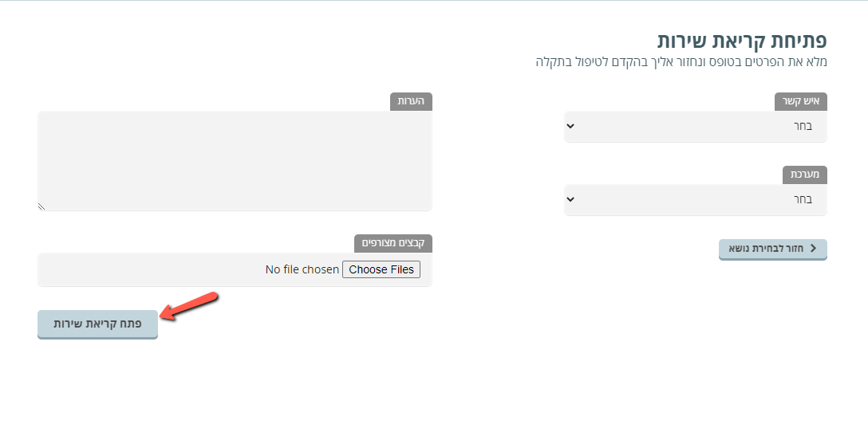This screenshot has width=868, height=428.
Task: Click the No file chosen text
Action: 302,269
